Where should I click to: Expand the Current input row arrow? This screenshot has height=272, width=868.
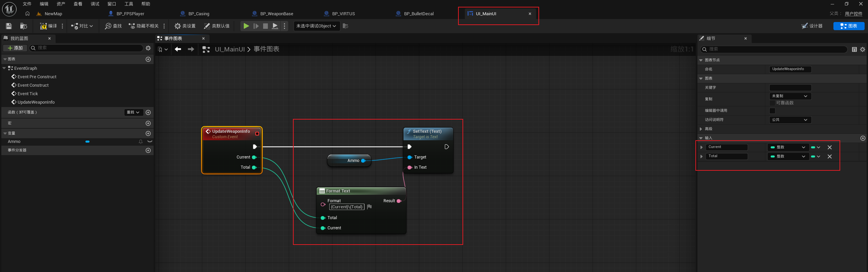click(x=702, y=147)
